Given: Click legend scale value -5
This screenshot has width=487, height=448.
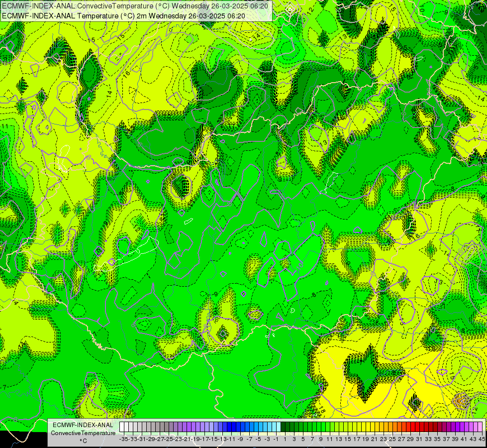Looking at the screenshot, I should click(x=258, y=439).
